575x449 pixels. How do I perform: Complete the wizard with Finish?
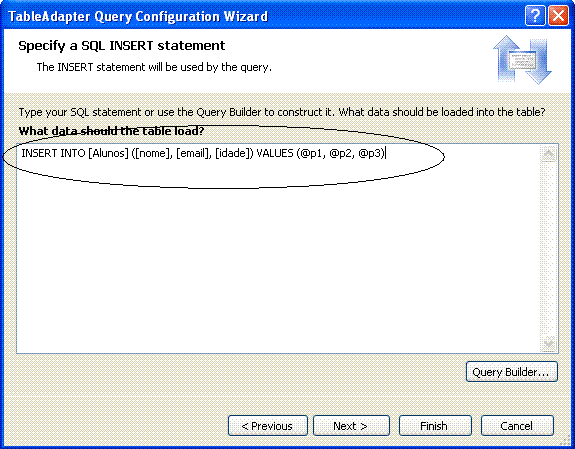click(435, 426)
